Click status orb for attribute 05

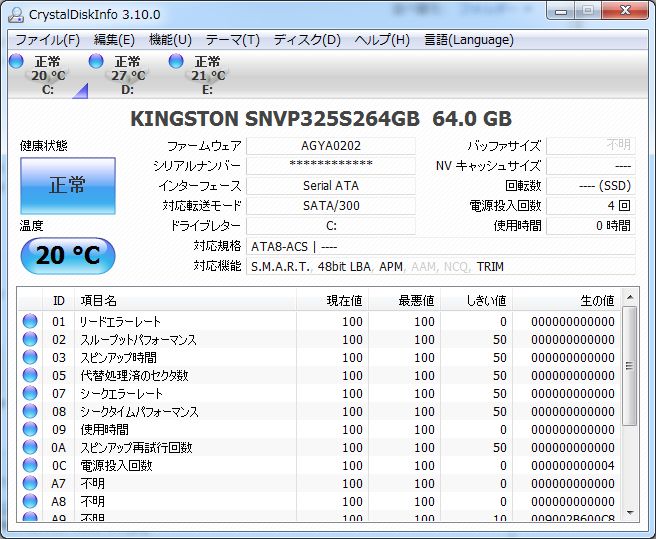(x=30, y=375)
